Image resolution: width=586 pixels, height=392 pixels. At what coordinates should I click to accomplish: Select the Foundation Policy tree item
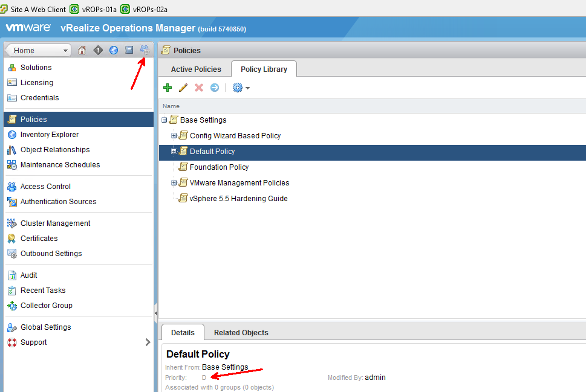(x=219, y=167)
